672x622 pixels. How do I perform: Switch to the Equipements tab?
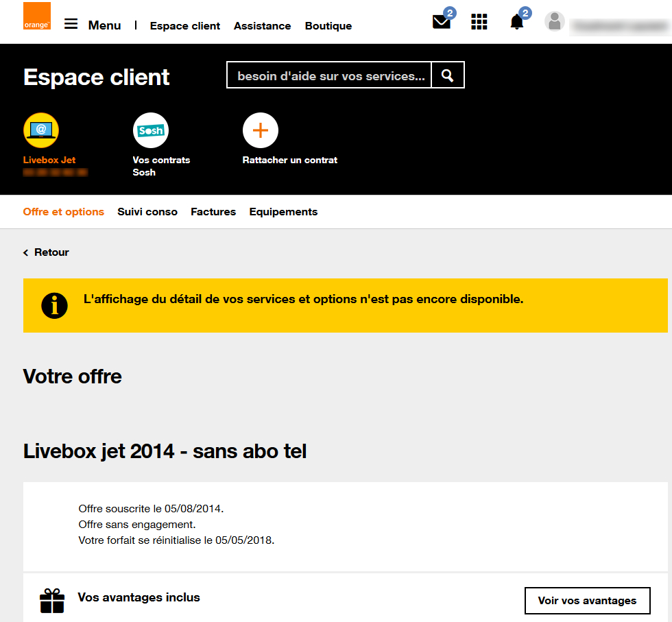click(x=283, y=212)
